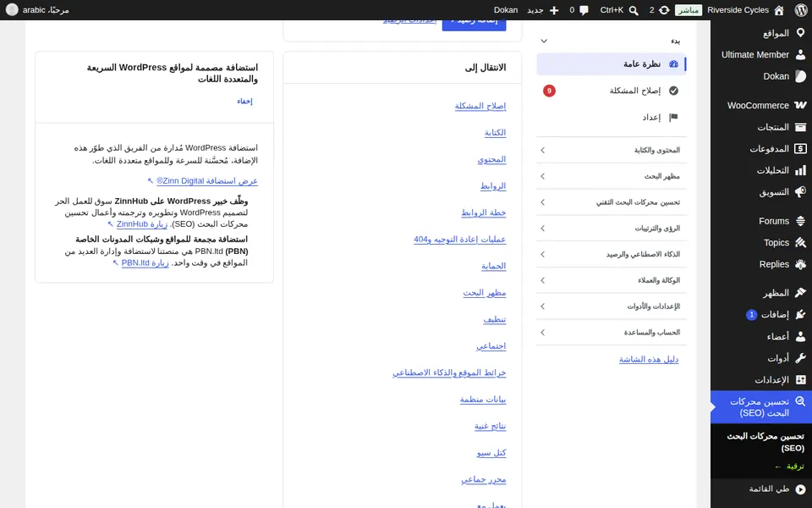Screen dimensions: 812x508
Task: Jump to خطة الروابط link
Action: pyautogui.click(x=484, y=213)
